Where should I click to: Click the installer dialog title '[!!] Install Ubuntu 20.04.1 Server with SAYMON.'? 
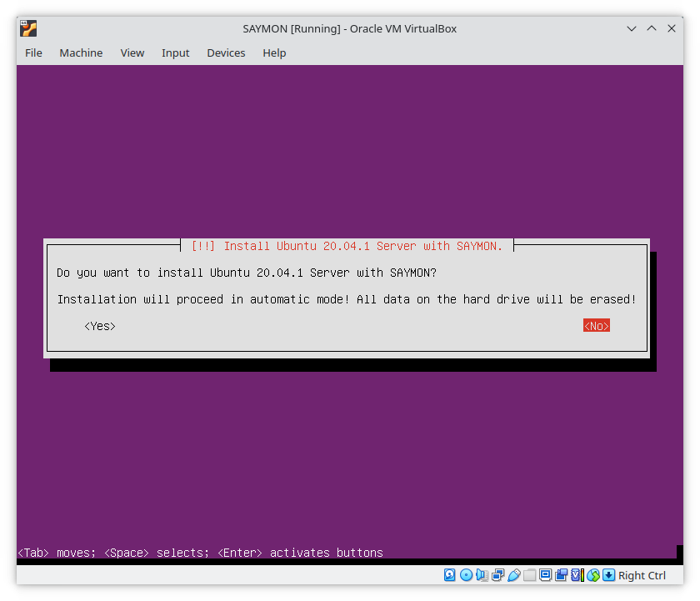[347, 246]
